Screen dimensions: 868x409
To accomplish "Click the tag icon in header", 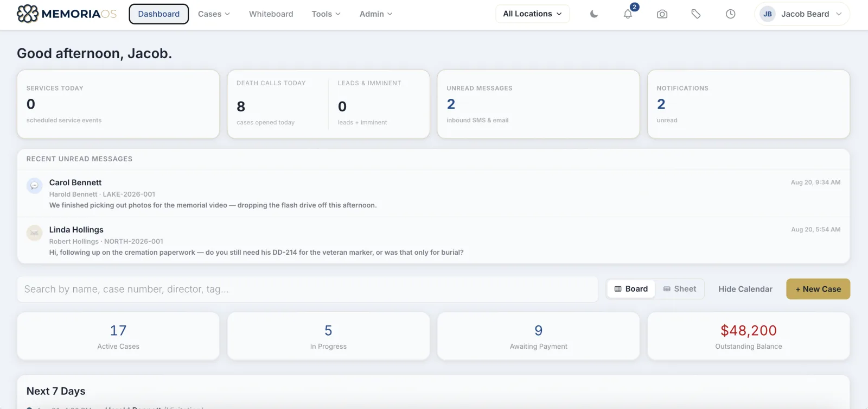I will click(696, 14).
